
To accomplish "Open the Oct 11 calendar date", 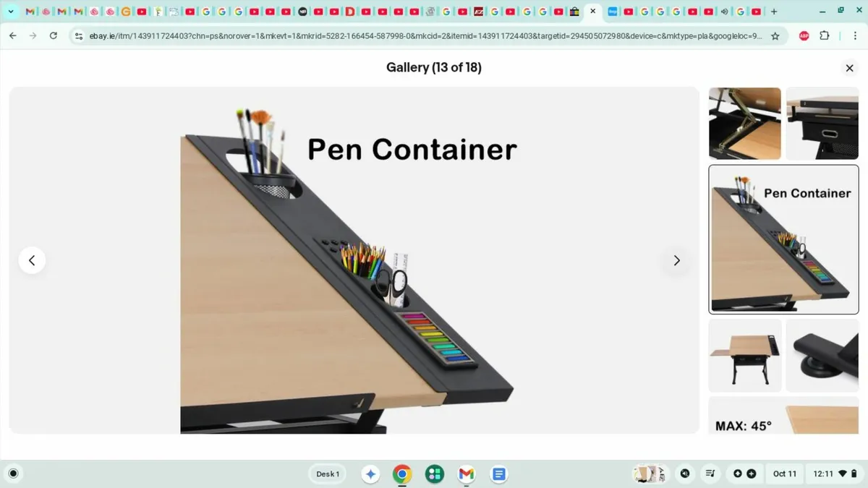I will tap(785, 474).
